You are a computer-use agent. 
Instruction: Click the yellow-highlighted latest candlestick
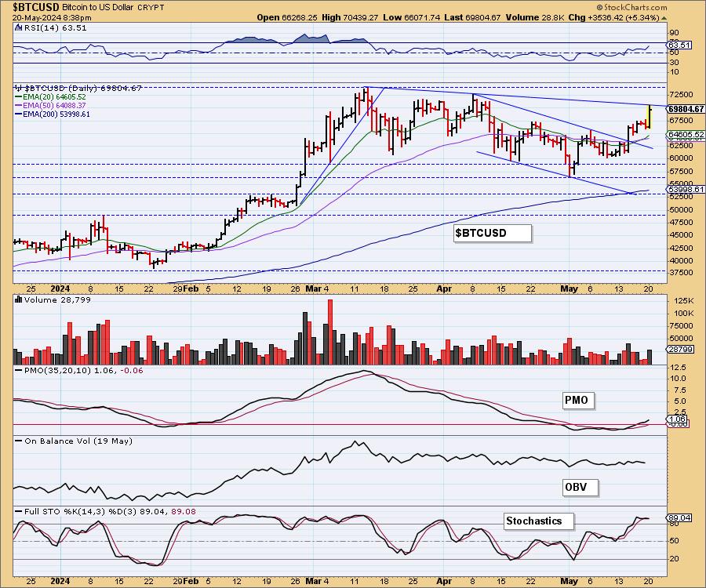pos(649,117)
